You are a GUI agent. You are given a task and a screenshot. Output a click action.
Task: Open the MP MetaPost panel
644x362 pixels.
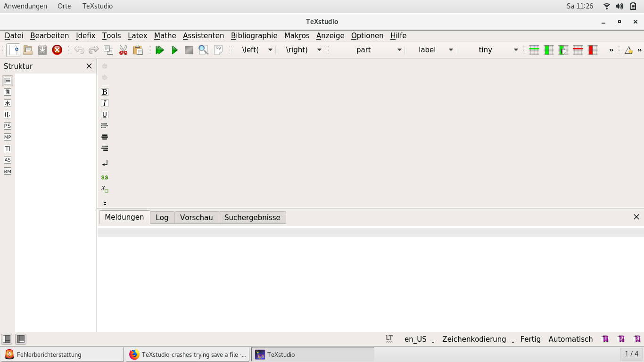point(8,137)
